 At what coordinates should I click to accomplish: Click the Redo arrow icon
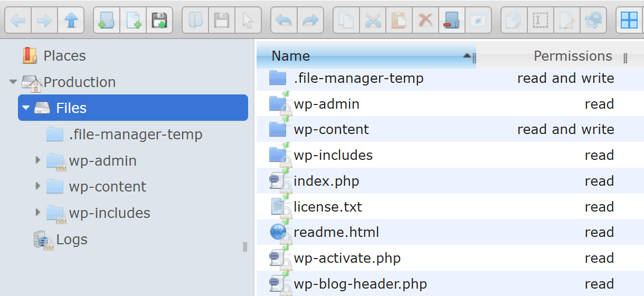(310, 21)
